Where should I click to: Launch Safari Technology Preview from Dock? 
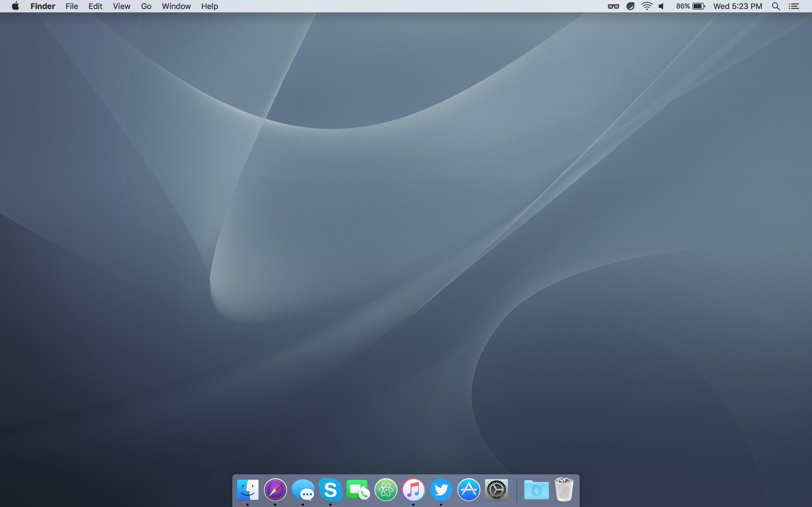click(x=275, y=490)
